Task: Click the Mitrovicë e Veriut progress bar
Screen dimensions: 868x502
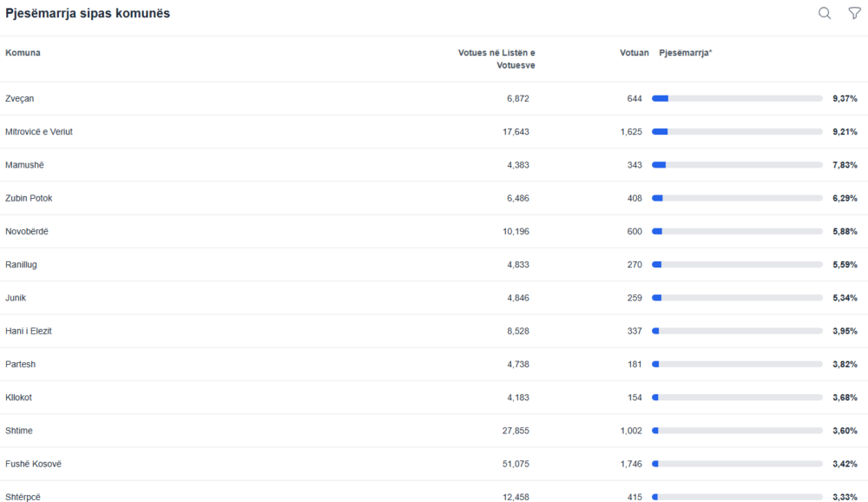Action: [737, 132]
